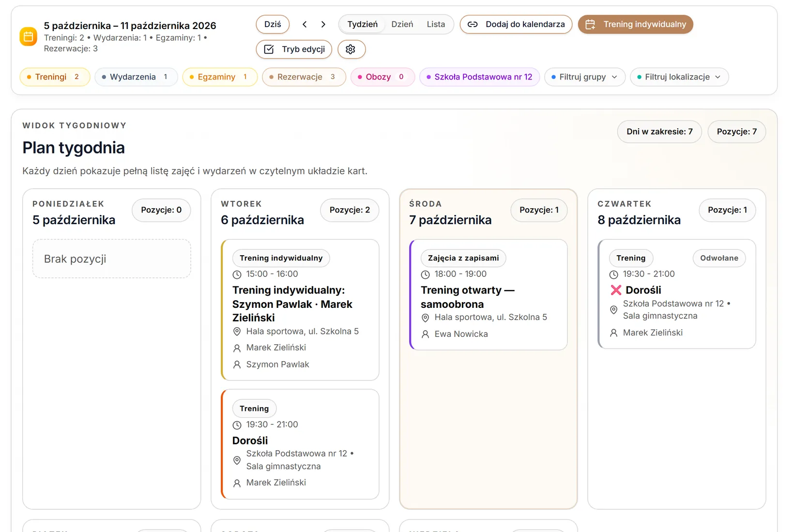Toggle the Wydarzenia filter chip
The height and width of the screenshot is (532, 794).
136,77
